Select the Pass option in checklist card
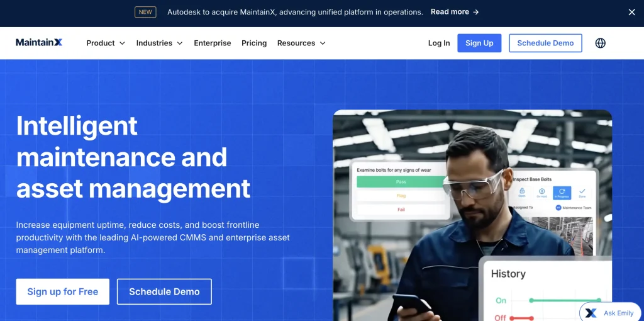This screenshot has width=644, height=321. [x=401, y=182]
